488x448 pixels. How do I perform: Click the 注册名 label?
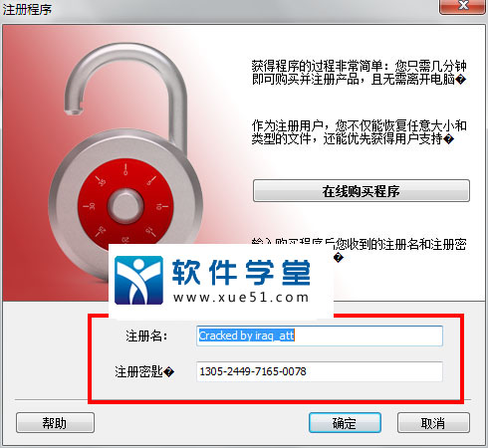click(x=146, y=336)
